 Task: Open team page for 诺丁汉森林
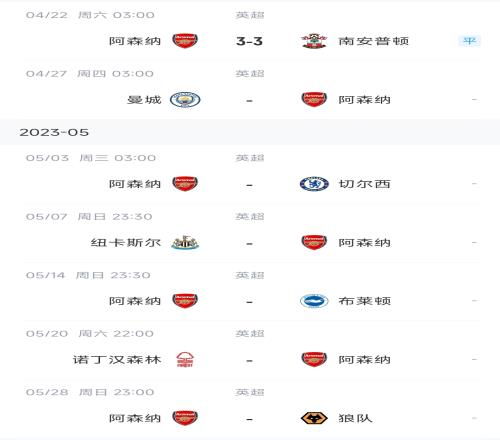point(117,360)
